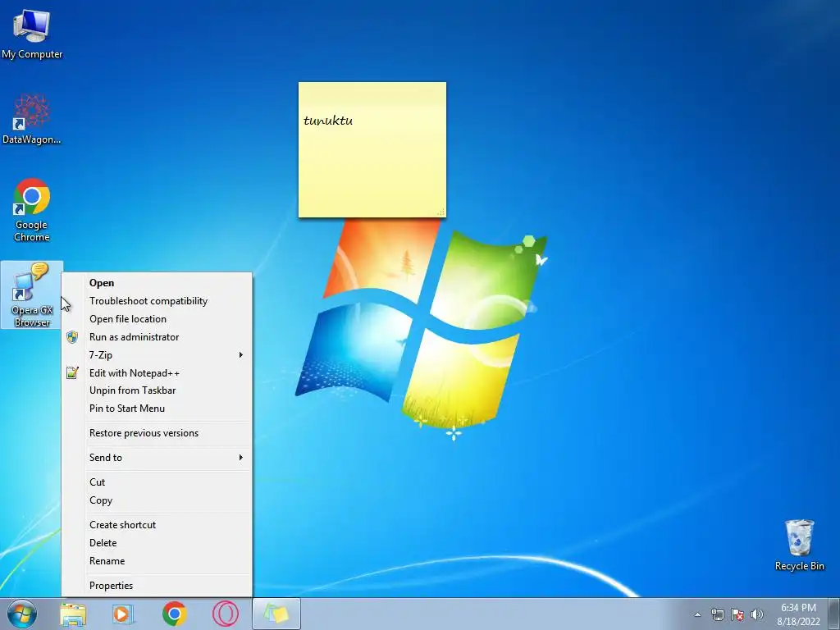Choose Open in the context menu
Viewport: 840px width, 630px height.
[x=157, y=283]
